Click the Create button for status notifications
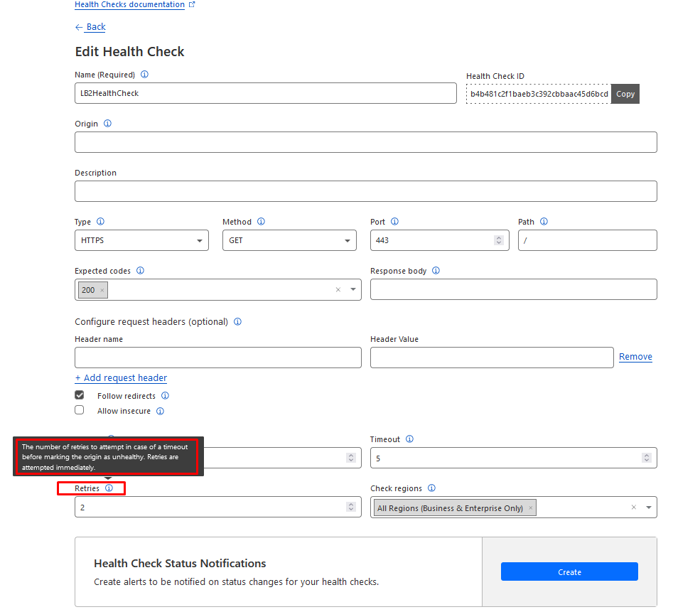Image resolution: width=700 pixels, height=612 pixels. point(569,571)
